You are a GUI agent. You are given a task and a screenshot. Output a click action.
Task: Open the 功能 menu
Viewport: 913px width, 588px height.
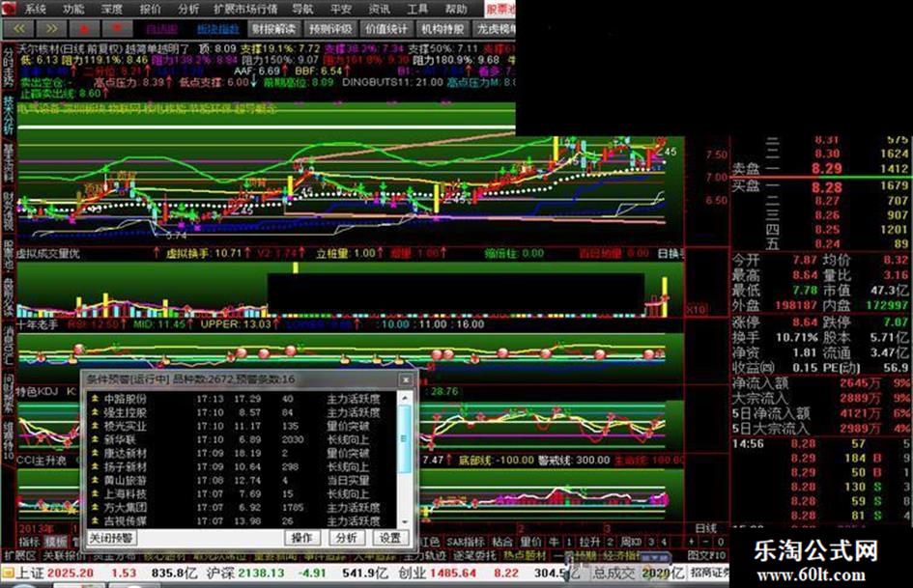click(73, 9)
